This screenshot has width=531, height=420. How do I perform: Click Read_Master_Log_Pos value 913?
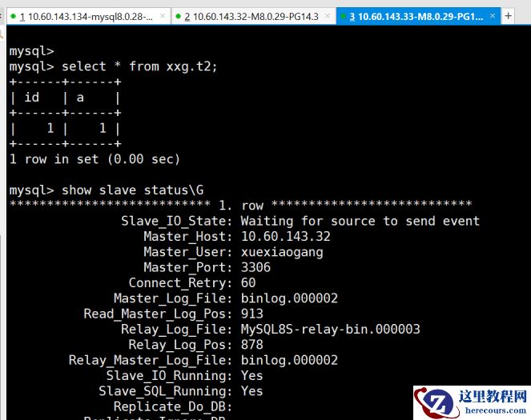point(252,314)
